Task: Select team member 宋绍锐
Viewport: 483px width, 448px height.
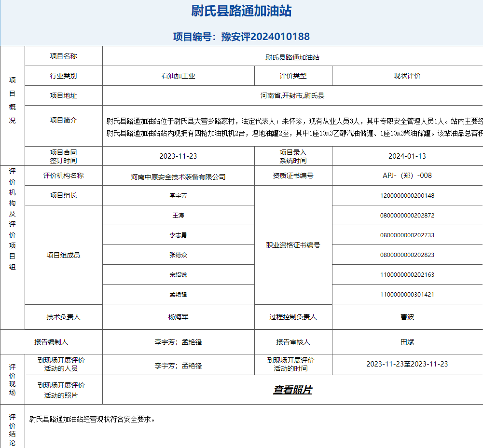Action: [x=178, y=275]
